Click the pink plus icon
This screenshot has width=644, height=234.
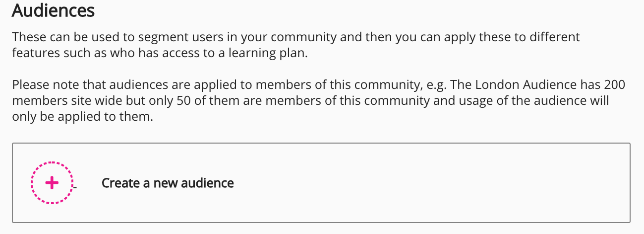tap(52, 183)
